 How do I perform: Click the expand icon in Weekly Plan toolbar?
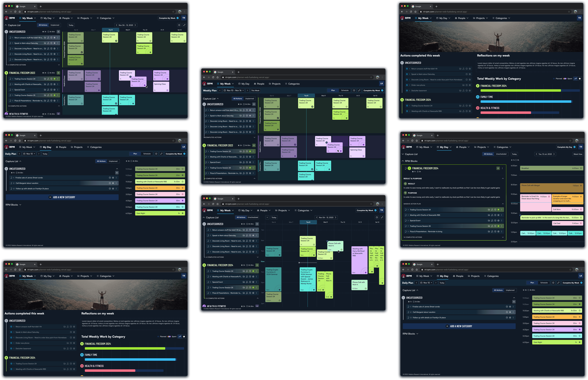pos(359,91)
